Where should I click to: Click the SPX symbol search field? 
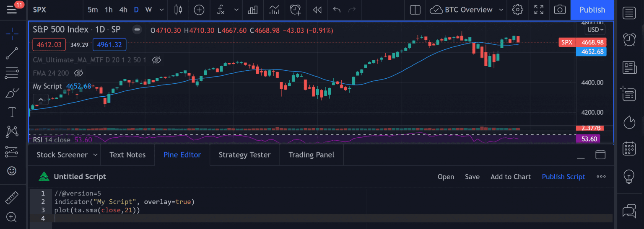point(40,10)
